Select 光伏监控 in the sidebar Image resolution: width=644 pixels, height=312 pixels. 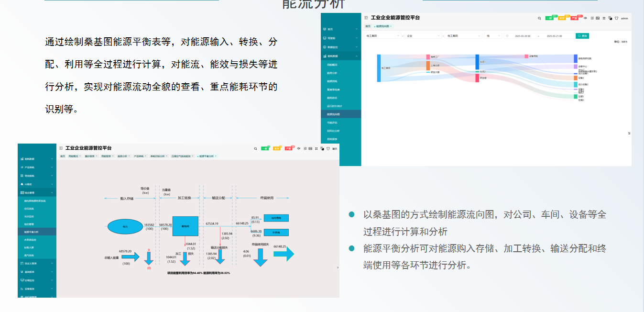[x=29, y=216]
